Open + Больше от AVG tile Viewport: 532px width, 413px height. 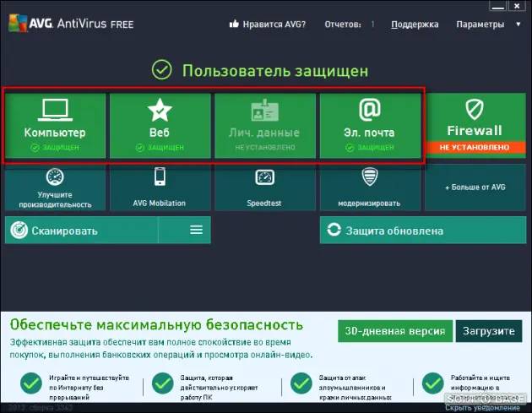[x=475, y=187]
